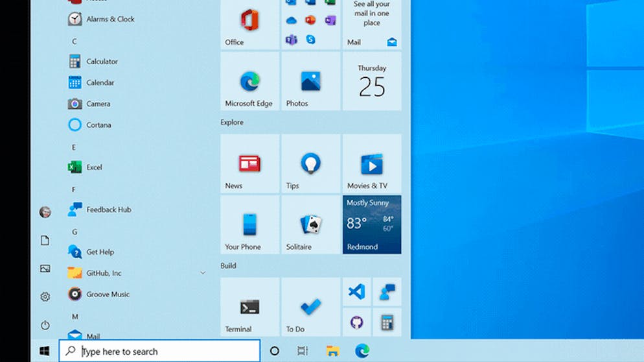Open the Power options button

click(45, 325)
